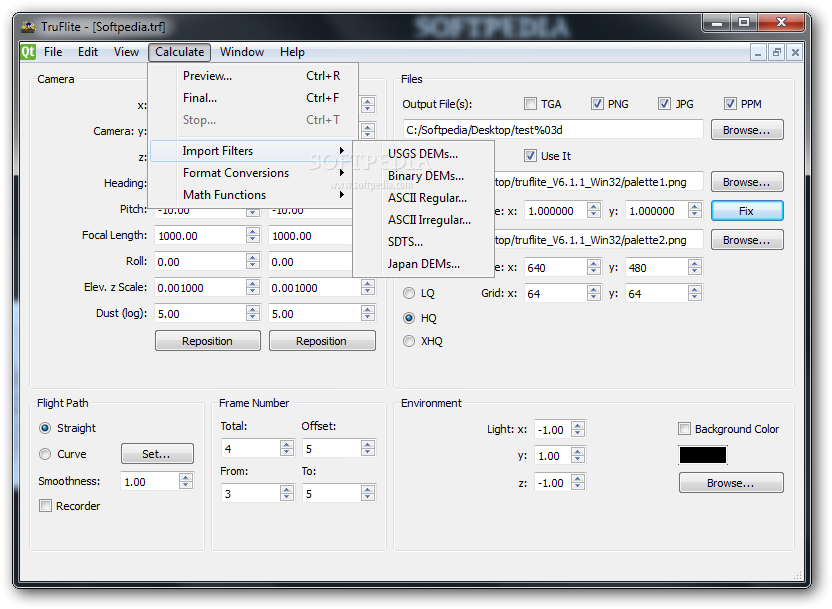Minimize the inner document window
The height and width of the screenshot is (609, 832).
click(x=758, y=52)
